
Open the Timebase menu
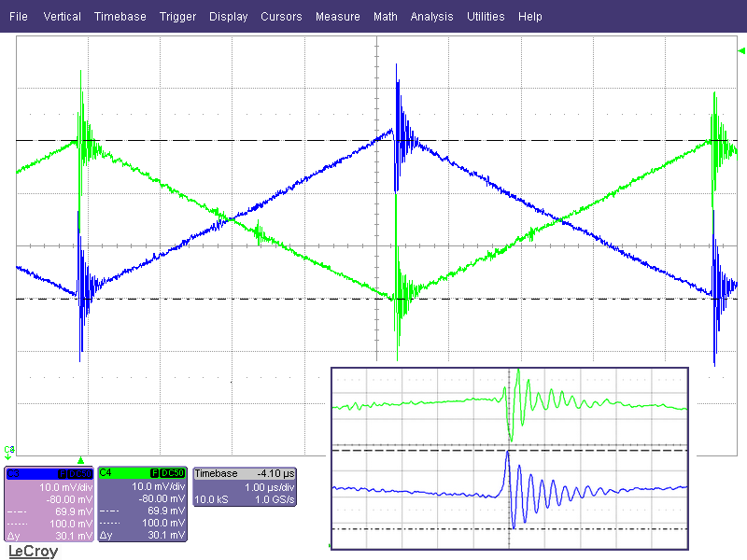click(120, 17)
